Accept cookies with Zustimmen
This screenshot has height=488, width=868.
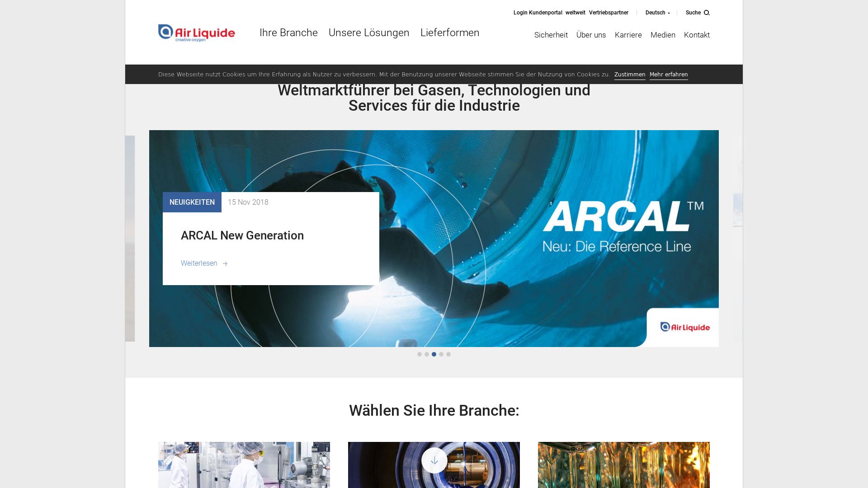pos(630,75)
